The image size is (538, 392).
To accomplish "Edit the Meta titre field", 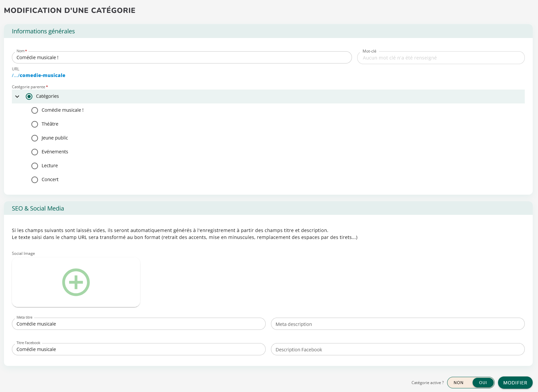I will click(x=139, y=324).
